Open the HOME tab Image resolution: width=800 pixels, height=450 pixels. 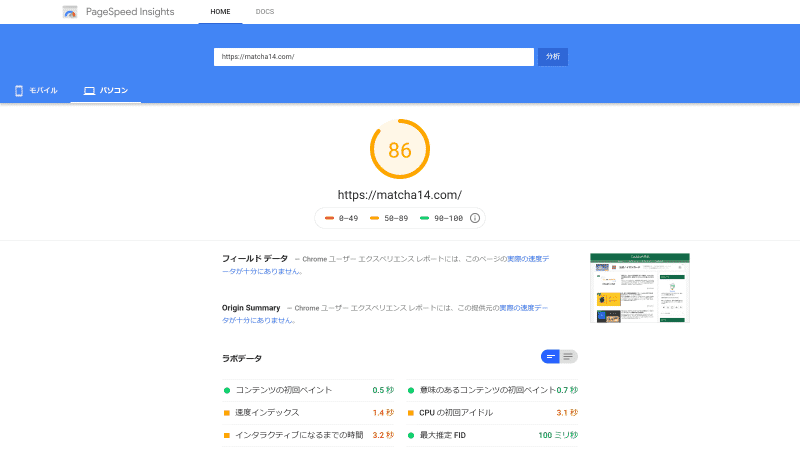220,12
